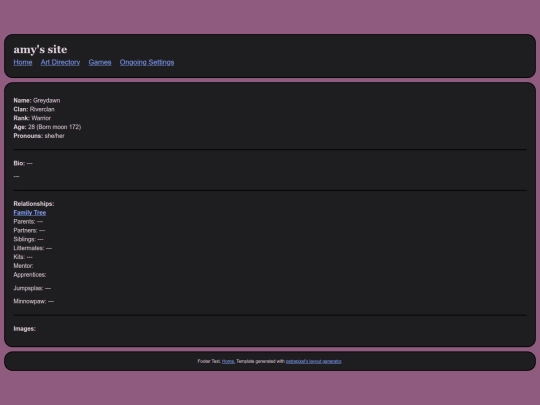This screenshot has height=405, width=540.
Task: Click the Minnowpaw apprentice entry
Action: pyautogui.click(x=34, y=301)
